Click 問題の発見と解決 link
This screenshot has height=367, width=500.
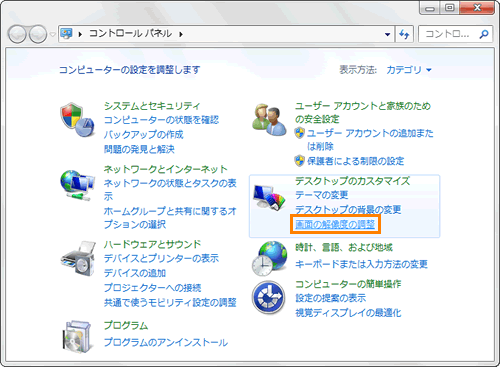(x=139, y=149)
